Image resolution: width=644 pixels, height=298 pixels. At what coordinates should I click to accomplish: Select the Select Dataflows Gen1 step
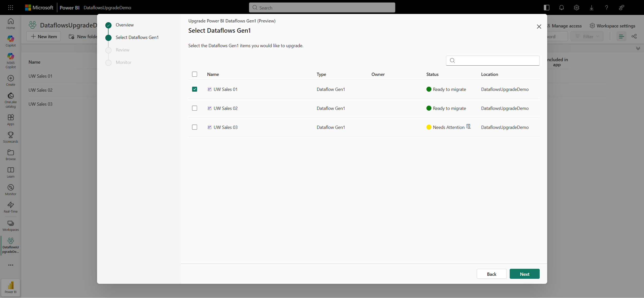pos(137,38)
